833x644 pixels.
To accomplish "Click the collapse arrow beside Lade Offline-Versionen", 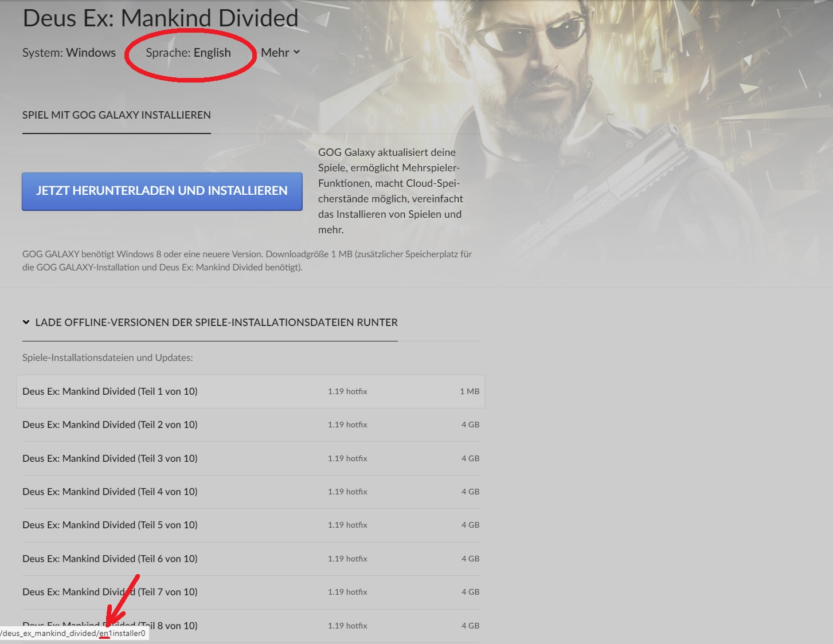I will pos(26,323).
